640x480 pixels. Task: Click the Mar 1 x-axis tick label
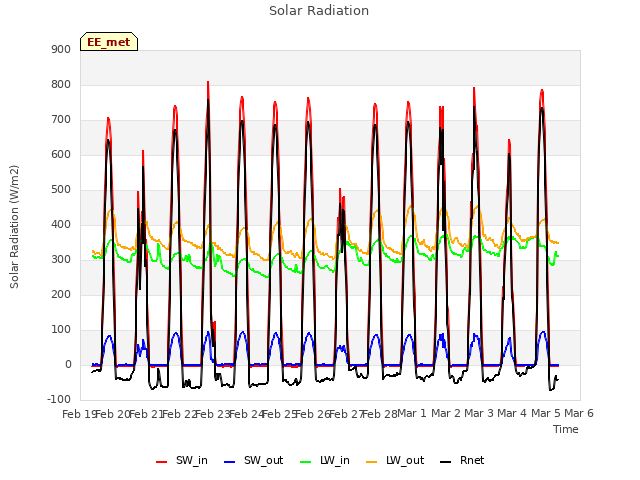coord(412,414)
